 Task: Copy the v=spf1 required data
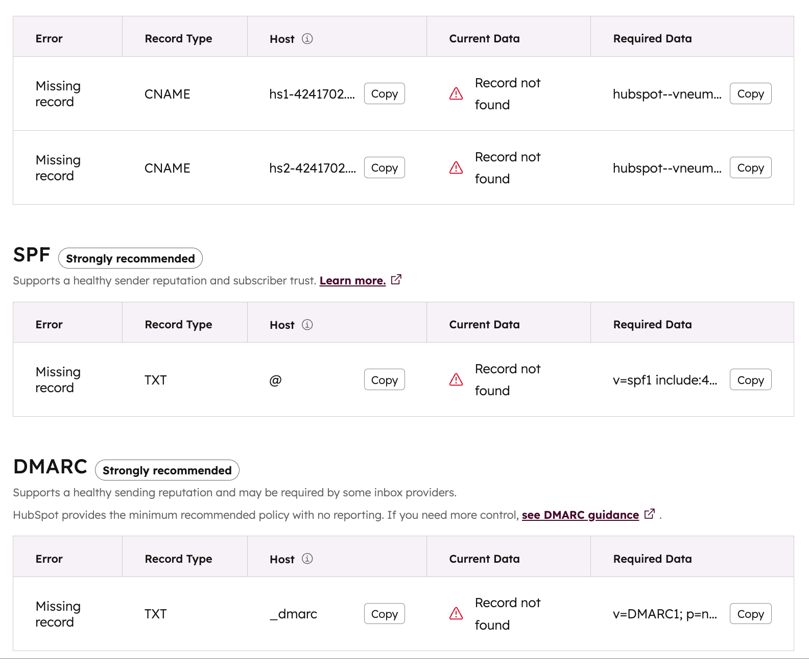750,380
